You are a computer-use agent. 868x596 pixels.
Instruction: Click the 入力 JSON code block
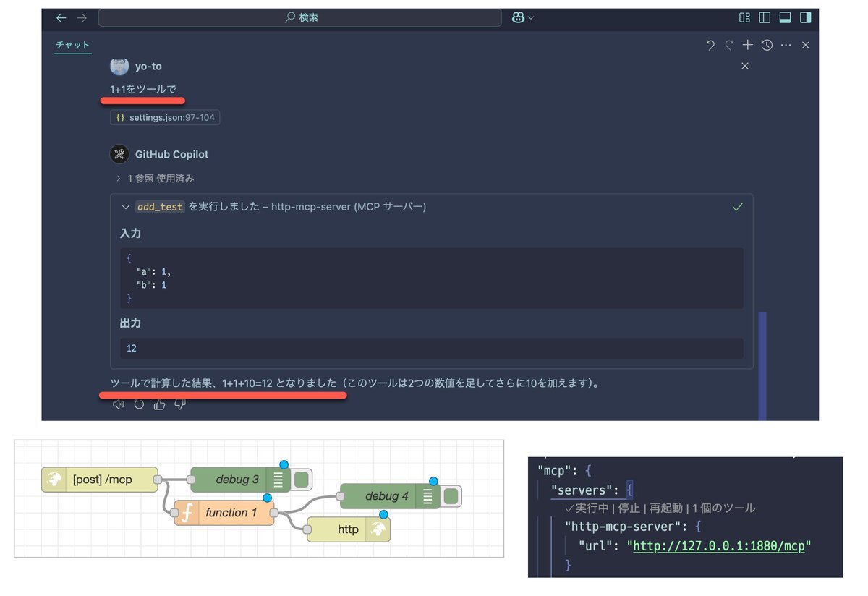[431, 278]
